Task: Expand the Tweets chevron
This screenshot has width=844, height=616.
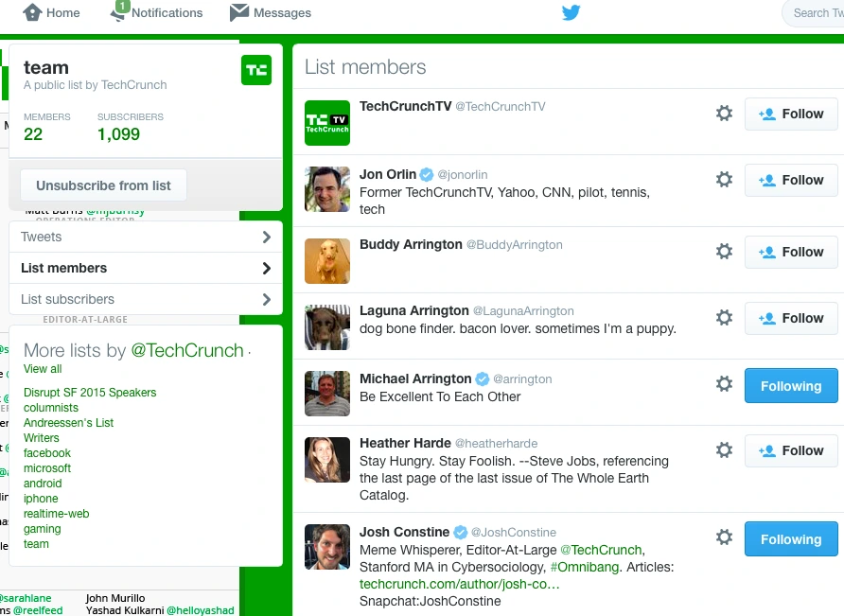Action: pos(266,237)
